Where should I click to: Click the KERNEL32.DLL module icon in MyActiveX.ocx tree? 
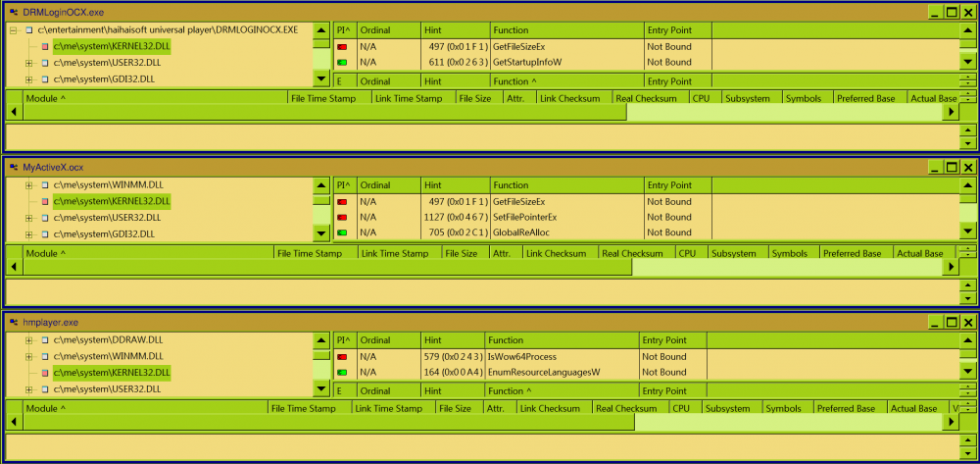(x=44, y=201)
